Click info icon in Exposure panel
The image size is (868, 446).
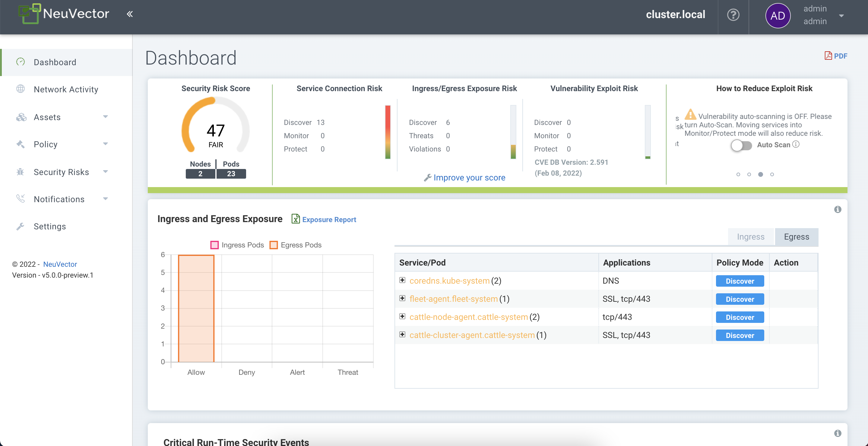(837, 209)
